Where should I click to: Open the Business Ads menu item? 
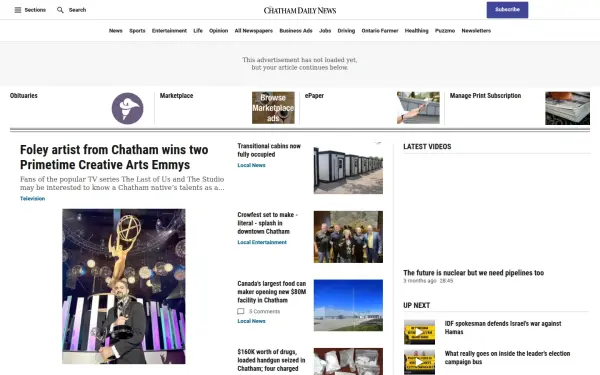pyautogui.click(x=296, y=31)
